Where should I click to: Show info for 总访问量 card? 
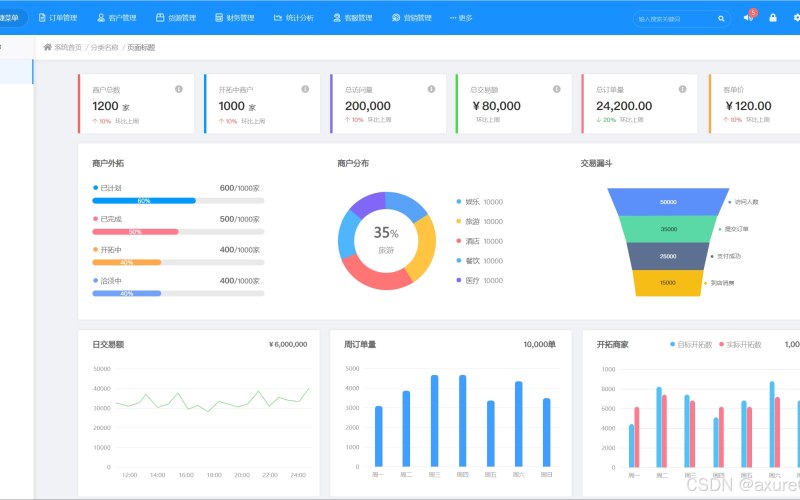[x=431, y=89]
